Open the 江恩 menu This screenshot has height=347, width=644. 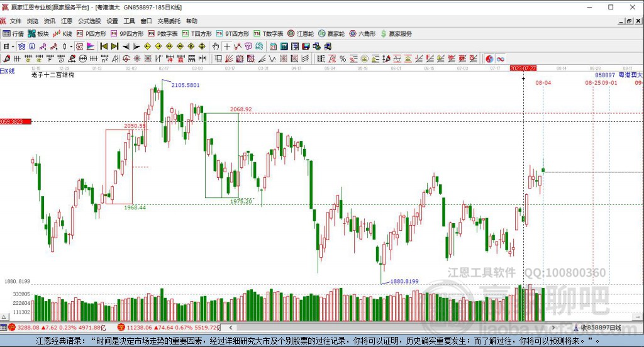(67, 21)
